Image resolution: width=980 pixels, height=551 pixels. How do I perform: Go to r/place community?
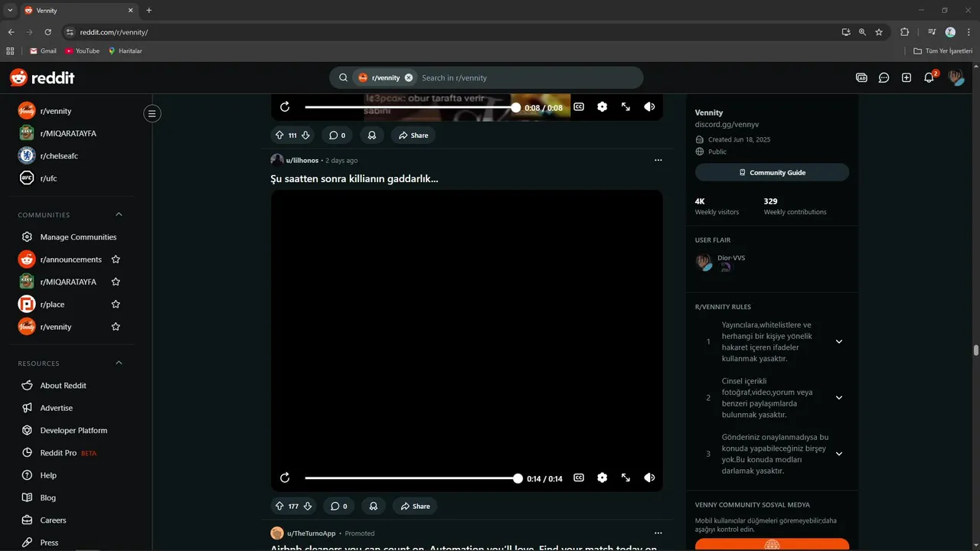click(x=52, y=304)
